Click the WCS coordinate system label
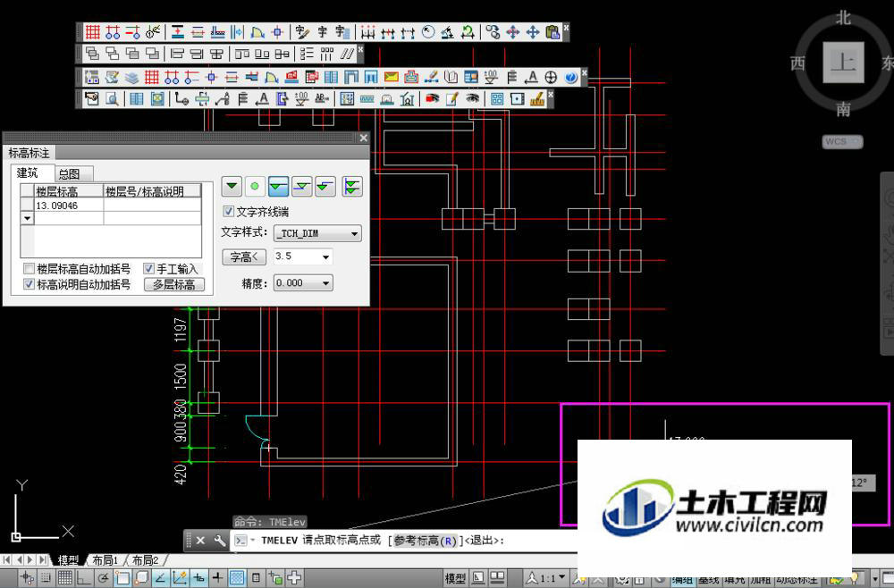 point(842,141)
